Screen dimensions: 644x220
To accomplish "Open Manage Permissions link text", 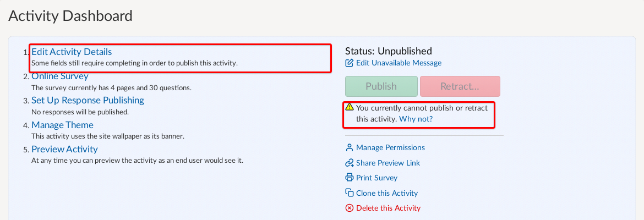I will [x=391, y=147].
